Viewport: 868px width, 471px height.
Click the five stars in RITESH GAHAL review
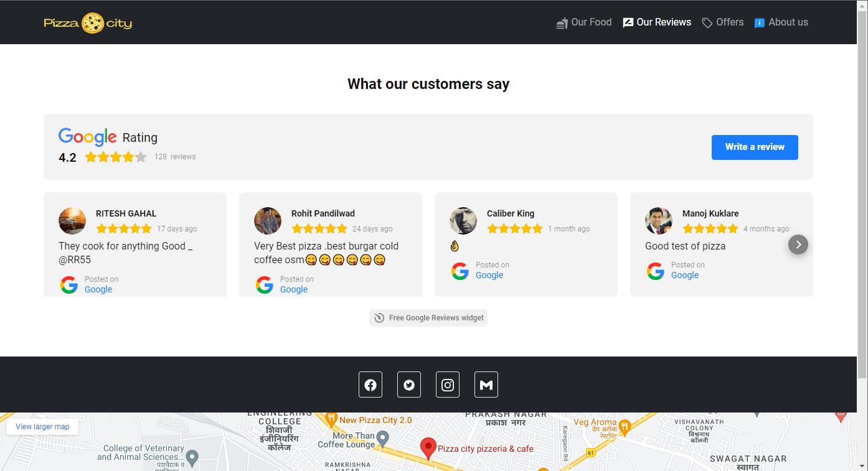(124, 228)
